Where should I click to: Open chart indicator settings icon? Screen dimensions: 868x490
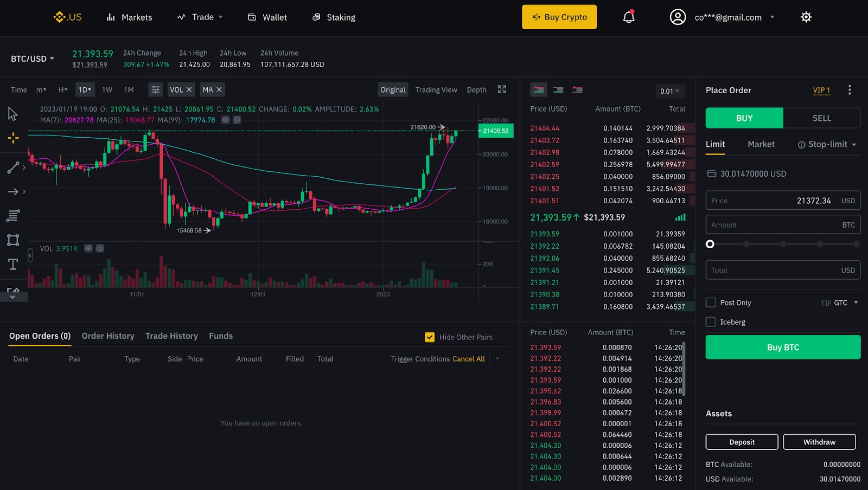coord(155,89)
